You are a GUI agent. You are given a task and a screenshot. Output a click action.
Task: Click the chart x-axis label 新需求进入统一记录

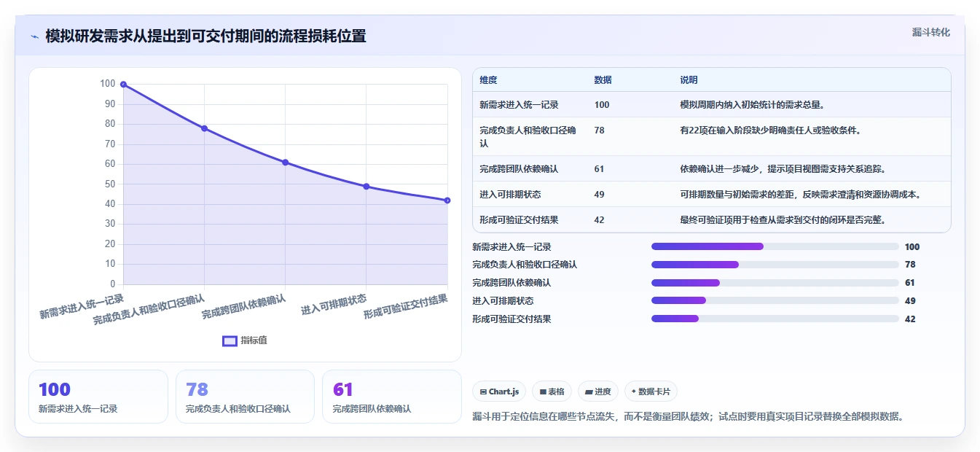pos(82,306)
